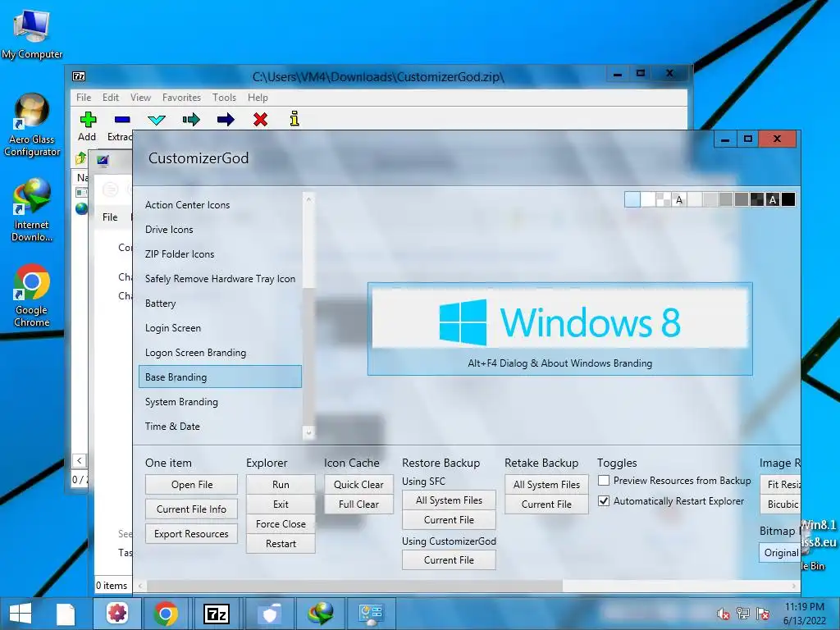
Task: Select System Branding category
Action: [x=220, y=402]
